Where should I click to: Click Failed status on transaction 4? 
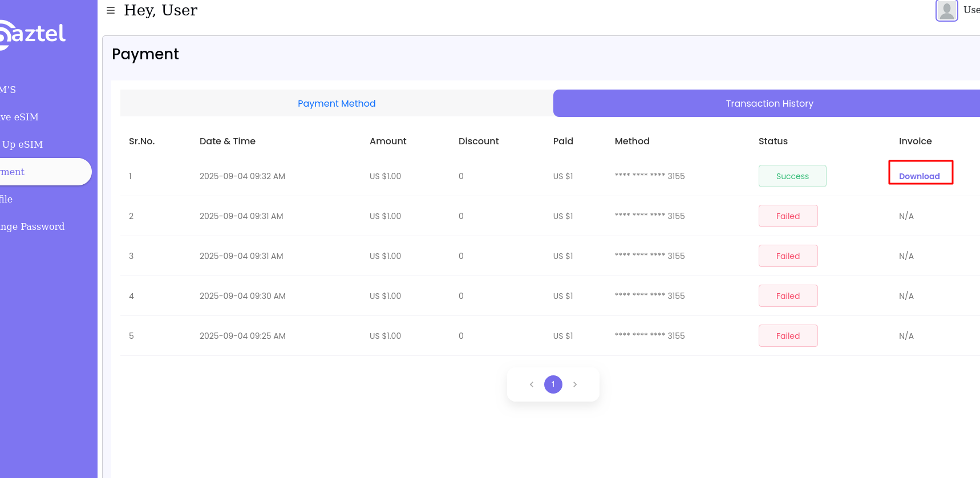788,296
